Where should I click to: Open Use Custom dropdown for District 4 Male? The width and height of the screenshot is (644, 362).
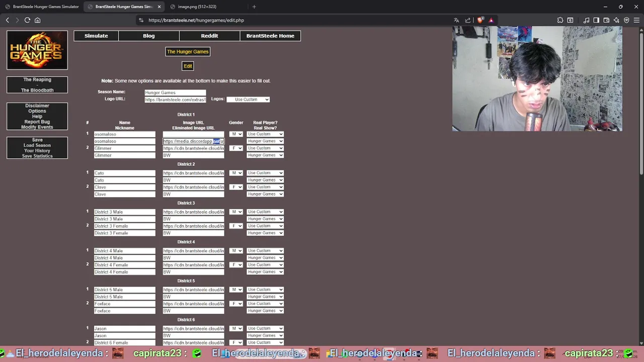[x=265, y=251]
